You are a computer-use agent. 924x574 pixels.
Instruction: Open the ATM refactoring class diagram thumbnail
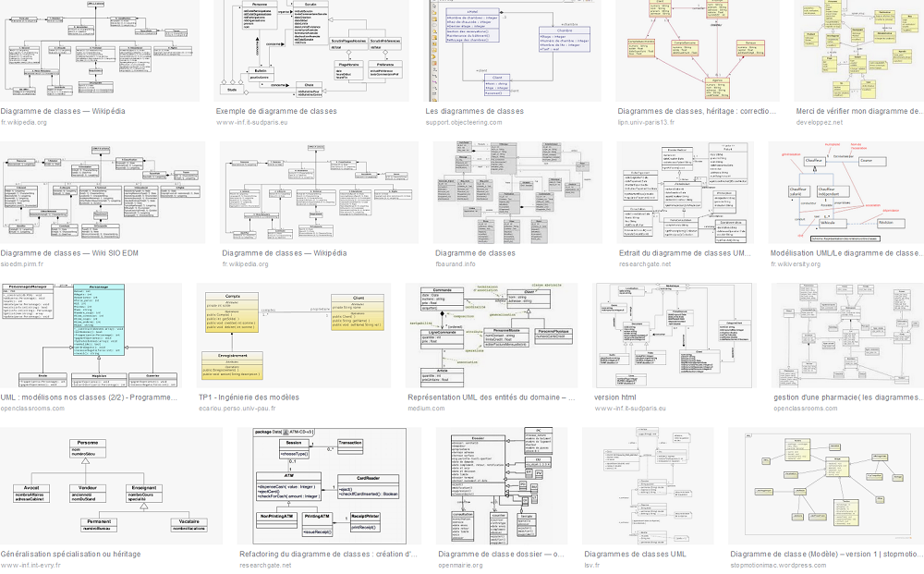329,484
